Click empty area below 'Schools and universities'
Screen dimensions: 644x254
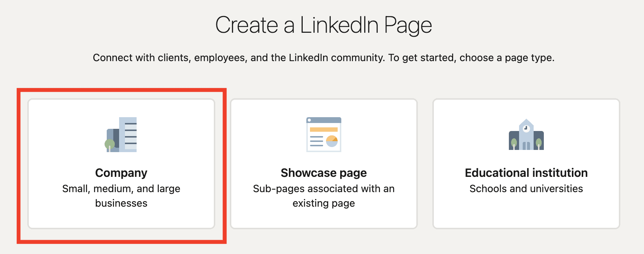[526, 213]
